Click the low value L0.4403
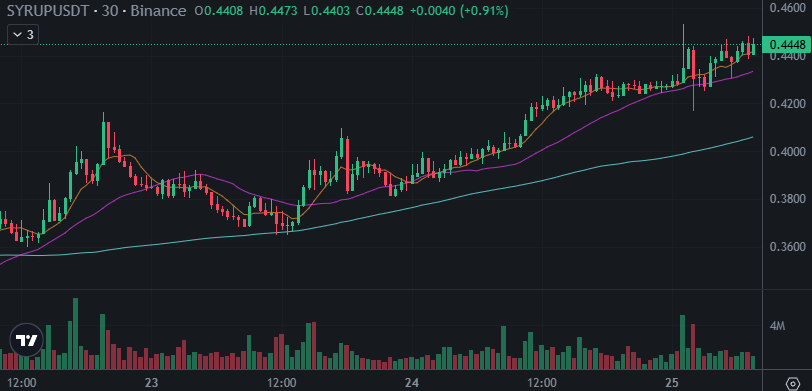This screenshot has height=391, width=812. [x=327, y=10]
